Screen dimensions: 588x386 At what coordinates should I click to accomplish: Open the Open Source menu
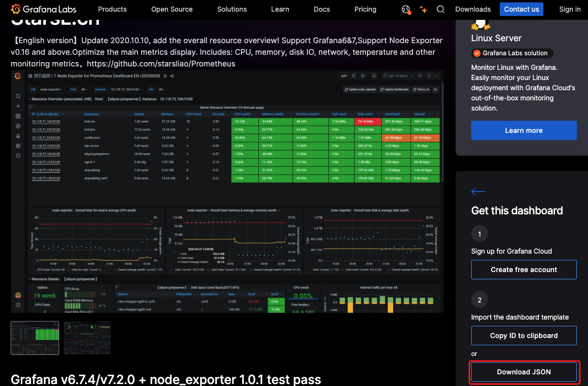tap(172, 9)
